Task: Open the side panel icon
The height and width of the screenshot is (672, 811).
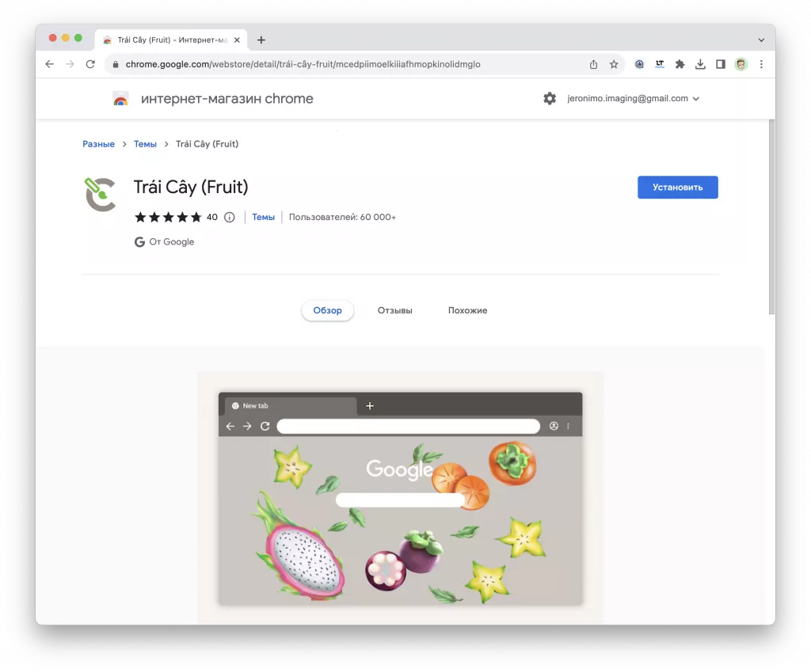Action: pos(720,64)
